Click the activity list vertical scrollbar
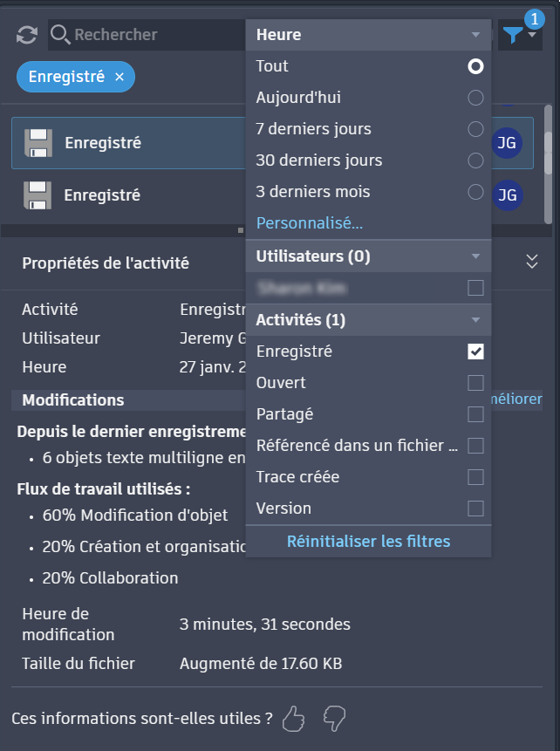The image size is (560, 751). point(548,148)
